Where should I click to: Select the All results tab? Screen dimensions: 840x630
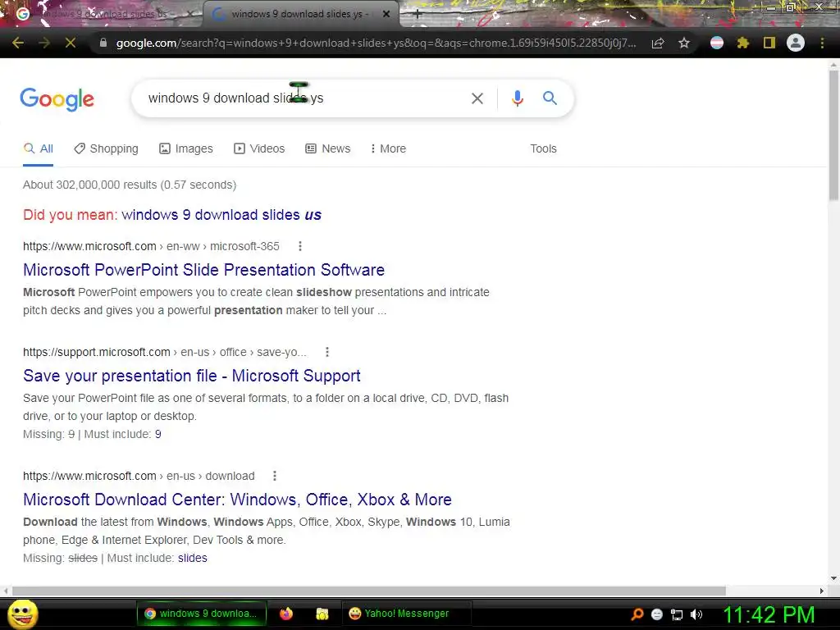pos(38,148)
